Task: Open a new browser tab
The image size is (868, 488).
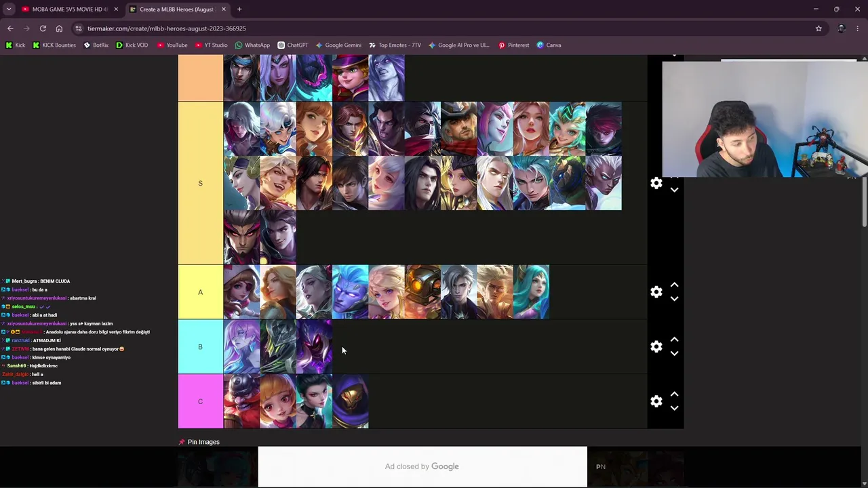Action: click(x=239, y=9)
